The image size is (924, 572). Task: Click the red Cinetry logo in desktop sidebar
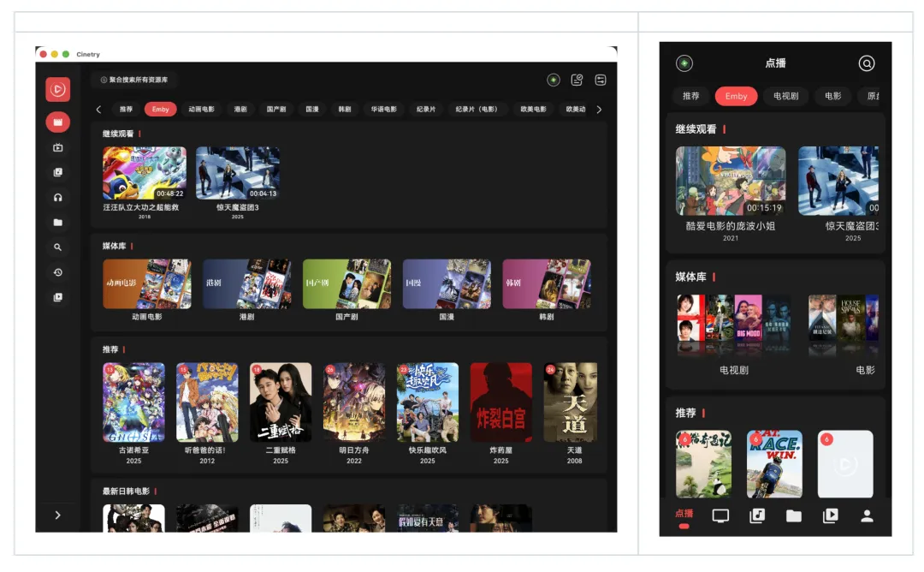pyautogui.click(x=58, y=90)
